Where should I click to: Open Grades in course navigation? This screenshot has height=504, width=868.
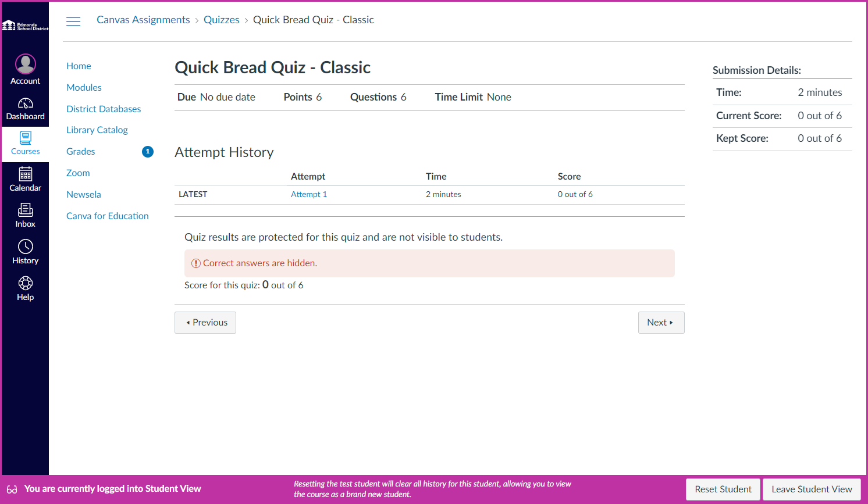[x=81, y=152]
